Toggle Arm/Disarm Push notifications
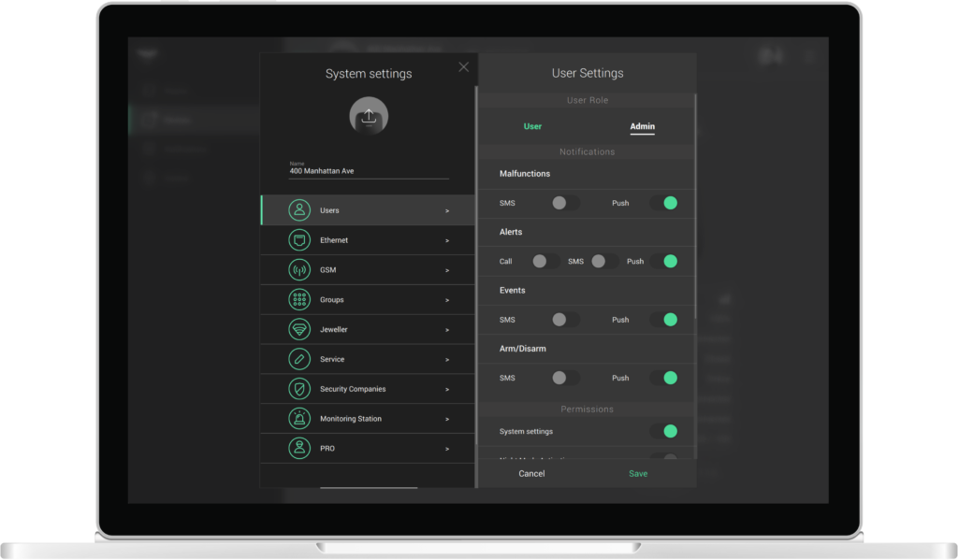Viewport: 958px width, 560px height. click(663, 378)
